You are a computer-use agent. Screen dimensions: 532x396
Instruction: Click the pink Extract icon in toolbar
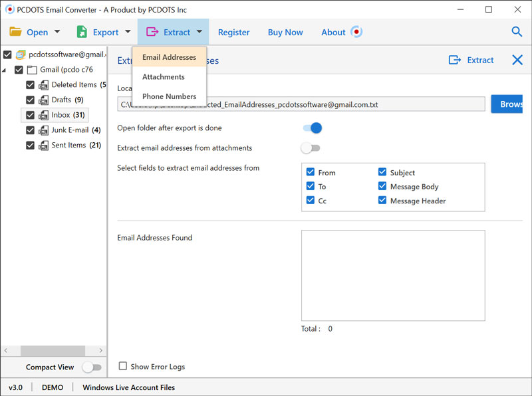tap(152, 32)
